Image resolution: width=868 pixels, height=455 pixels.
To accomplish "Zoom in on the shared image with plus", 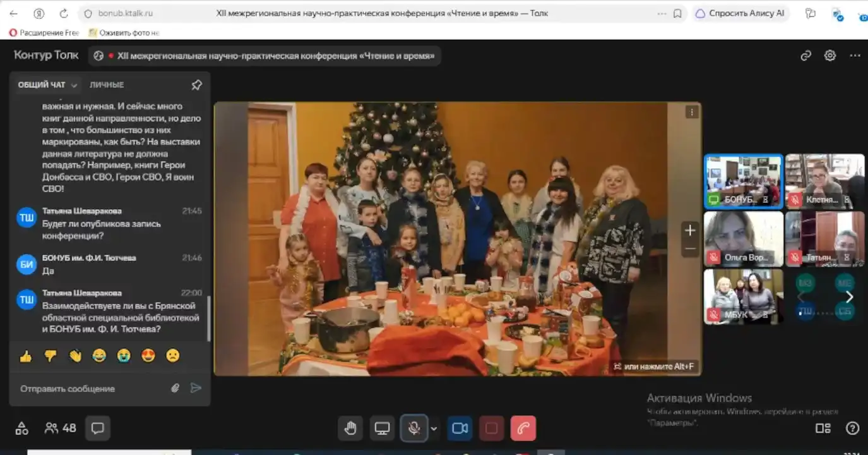I will pos(690,230).
